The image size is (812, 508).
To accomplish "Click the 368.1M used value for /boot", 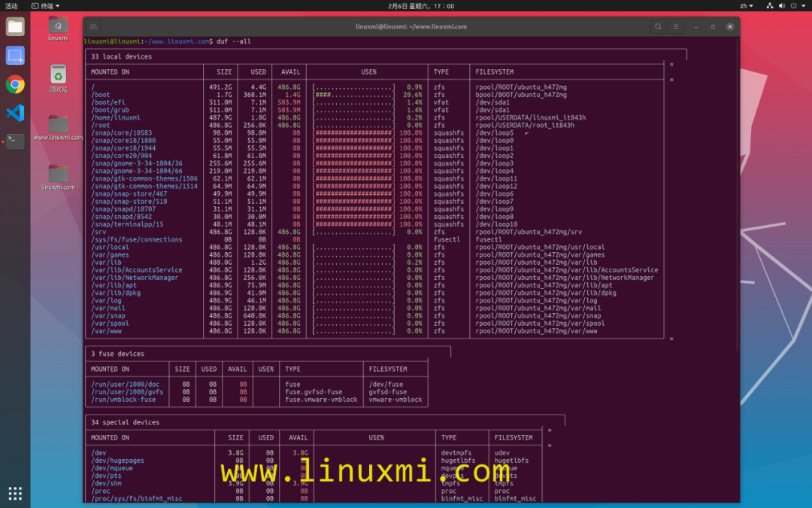I will [x=255, y=95].
